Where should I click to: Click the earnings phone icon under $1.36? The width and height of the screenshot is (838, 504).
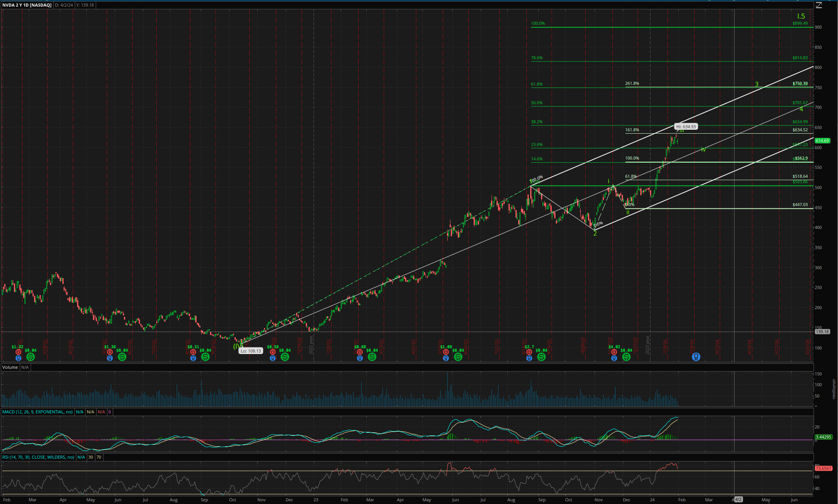click(110, 352)
